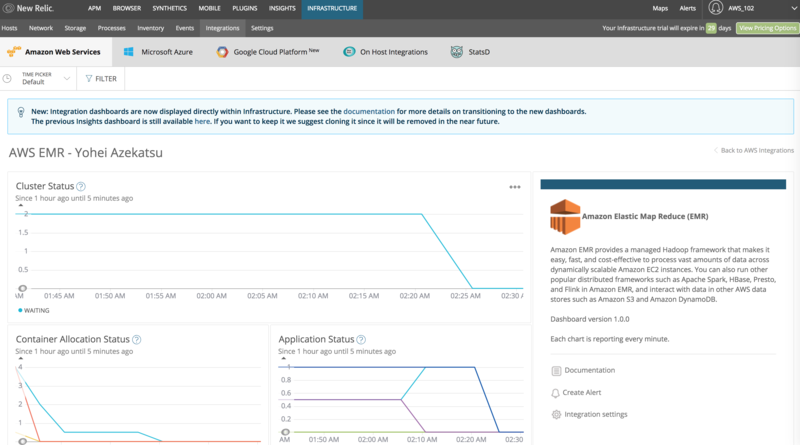800x445 pixels.
Task: Switch to On Host Integrations
Action: tap(385, 52)
